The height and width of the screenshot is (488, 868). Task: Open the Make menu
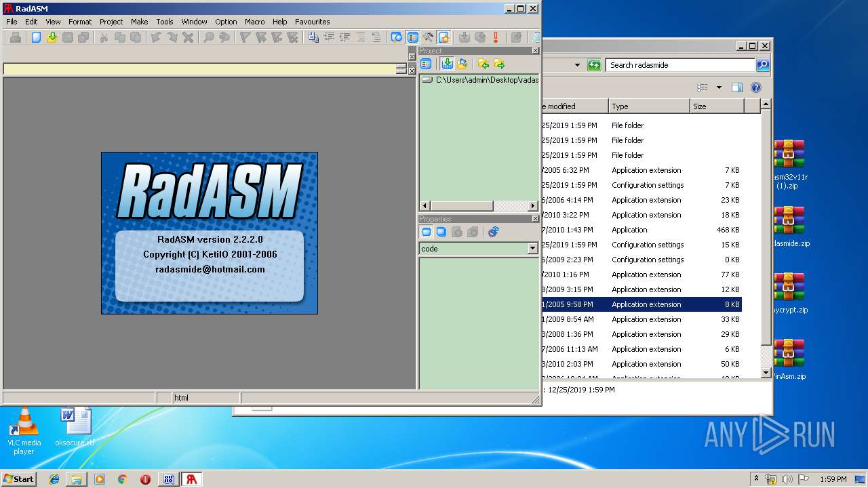pos(139,22)
